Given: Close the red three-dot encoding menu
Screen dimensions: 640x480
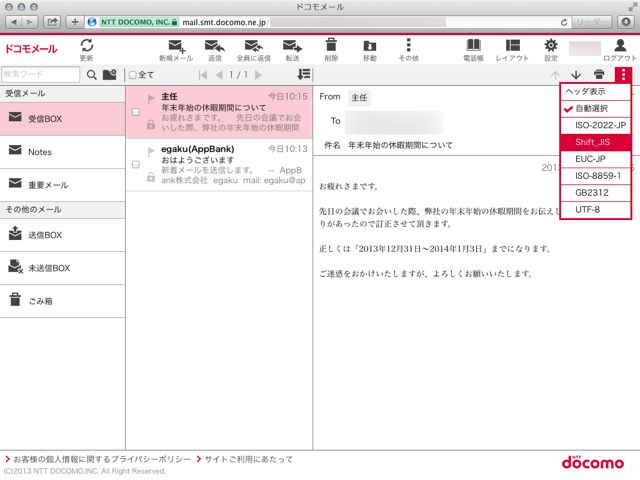Looking at the screenshot, I should click(x=623, y=75).
